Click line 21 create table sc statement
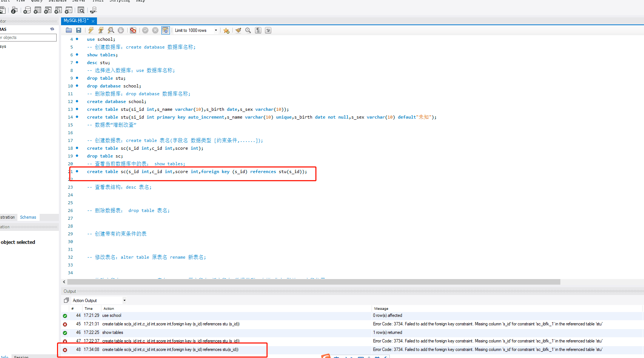This screenshot has height=358, width=644. 197,172
